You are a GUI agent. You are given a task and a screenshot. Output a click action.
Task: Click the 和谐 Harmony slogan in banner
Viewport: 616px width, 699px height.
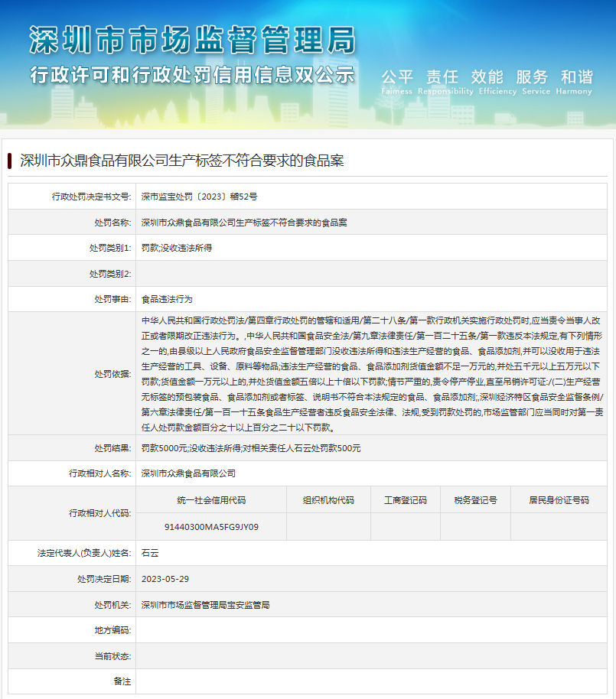tap(574, 82)
